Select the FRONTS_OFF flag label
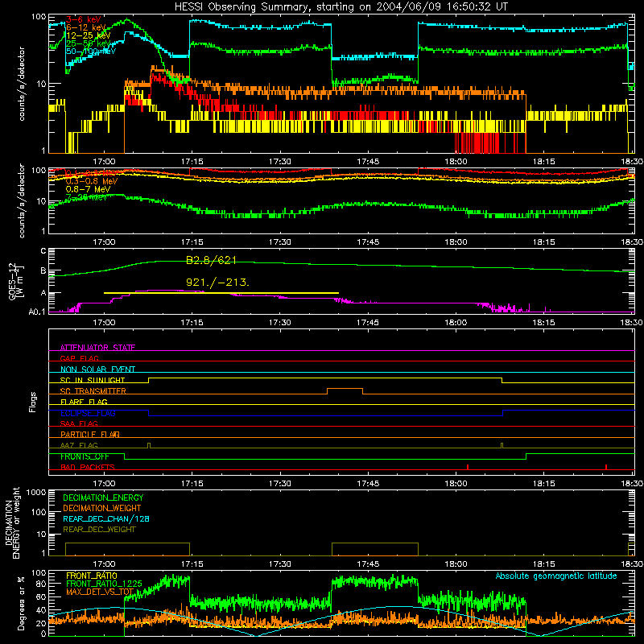The image size is (644, 644). pos(85,456)
